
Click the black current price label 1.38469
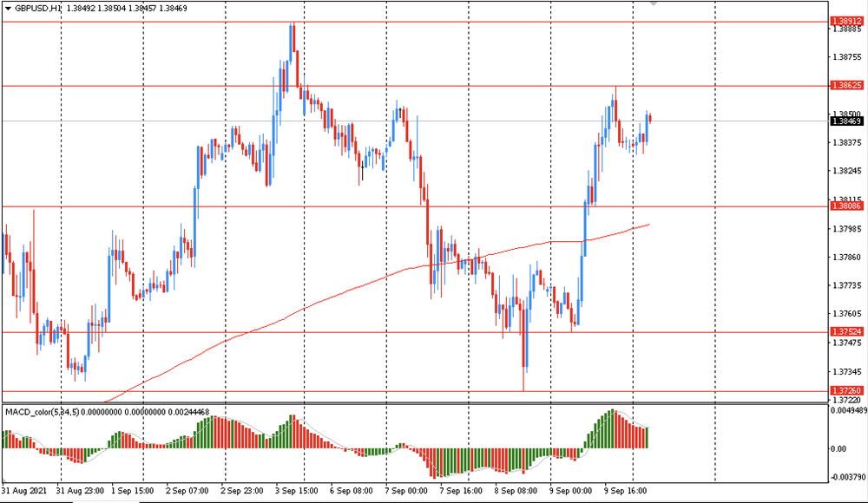coord(847,121)
